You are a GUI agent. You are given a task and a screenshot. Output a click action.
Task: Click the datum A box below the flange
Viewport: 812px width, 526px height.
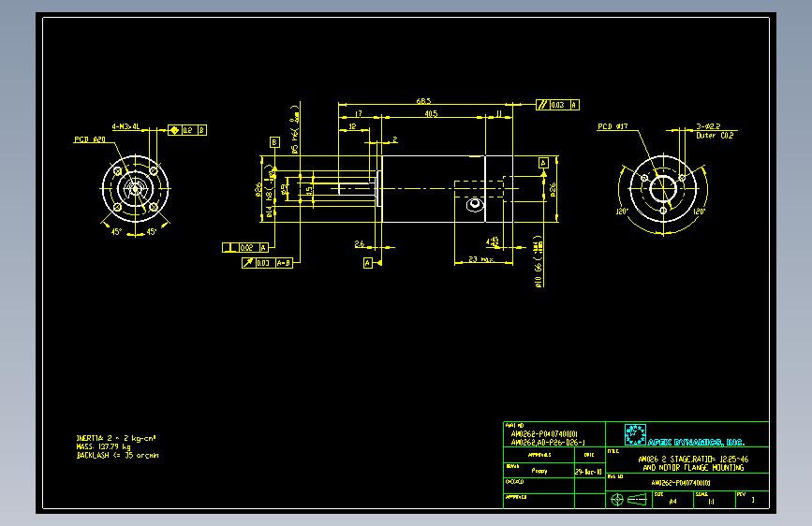[368, 263]
